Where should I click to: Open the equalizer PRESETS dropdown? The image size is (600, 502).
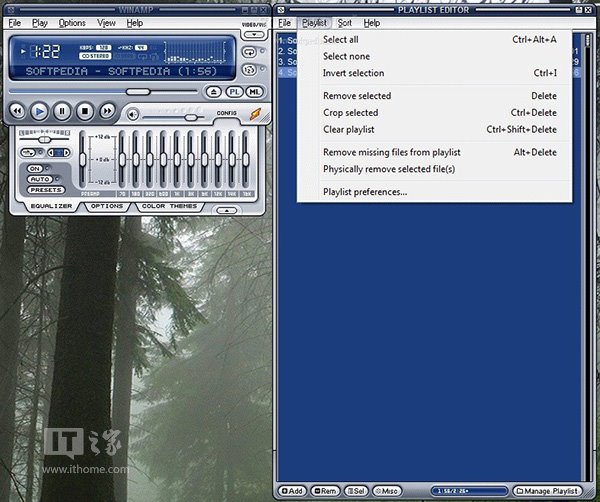[45, 190]
